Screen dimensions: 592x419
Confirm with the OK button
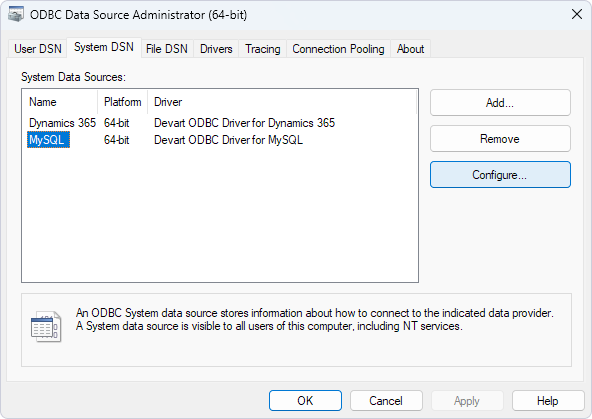305,401
